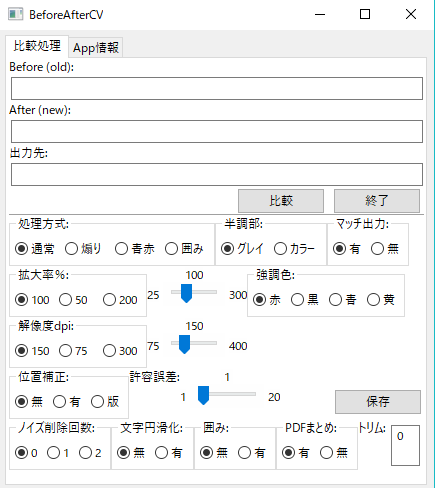Click the 保存 save button
The width and height of the screenshot is (435, 488).
tap(378, 402)
